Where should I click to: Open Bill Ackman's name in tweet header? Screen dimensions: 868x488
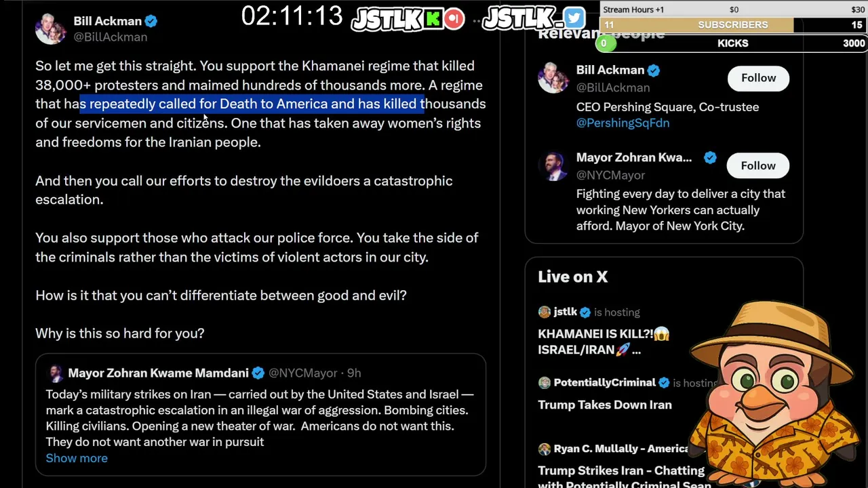click(107, 21)
